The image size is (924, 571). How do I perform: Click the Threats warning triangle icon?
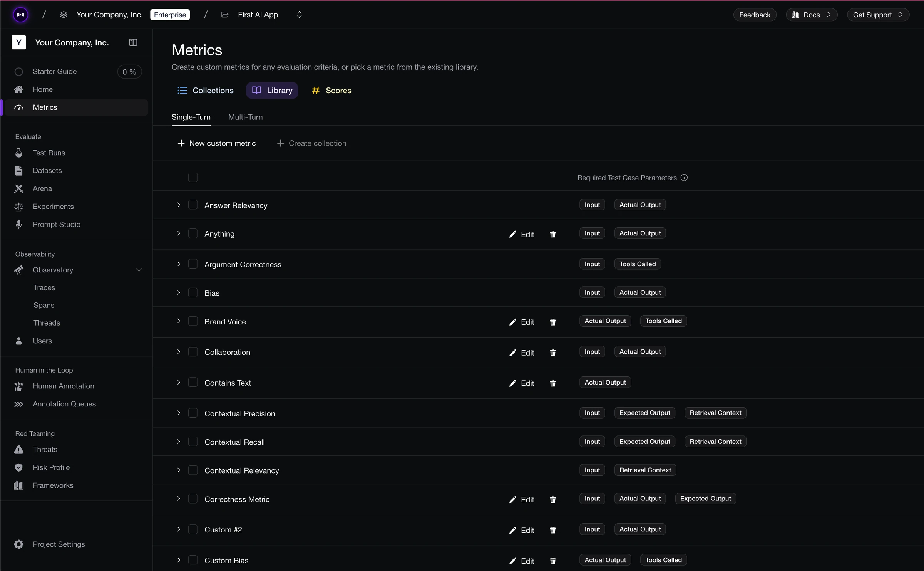tap(18, 450)
